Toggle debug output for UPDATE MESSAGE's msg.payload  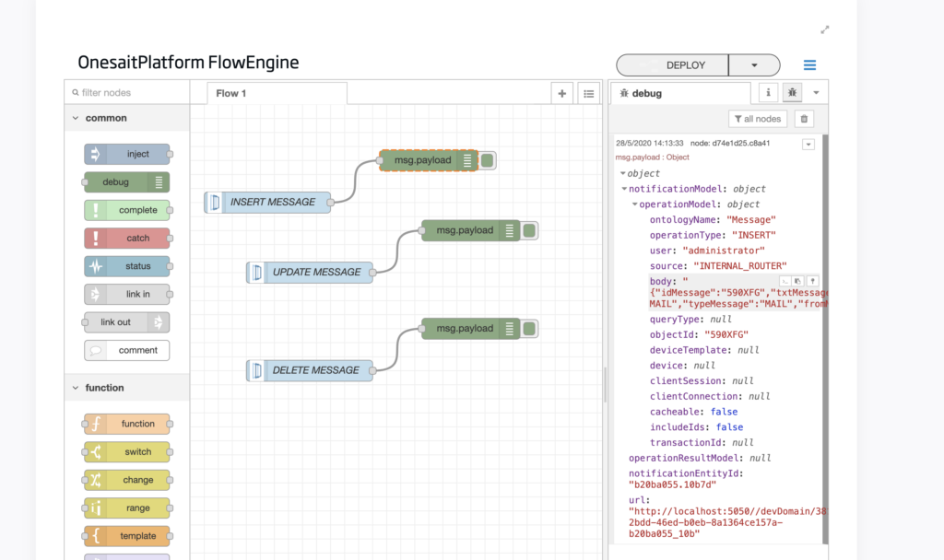coord(530,230)
